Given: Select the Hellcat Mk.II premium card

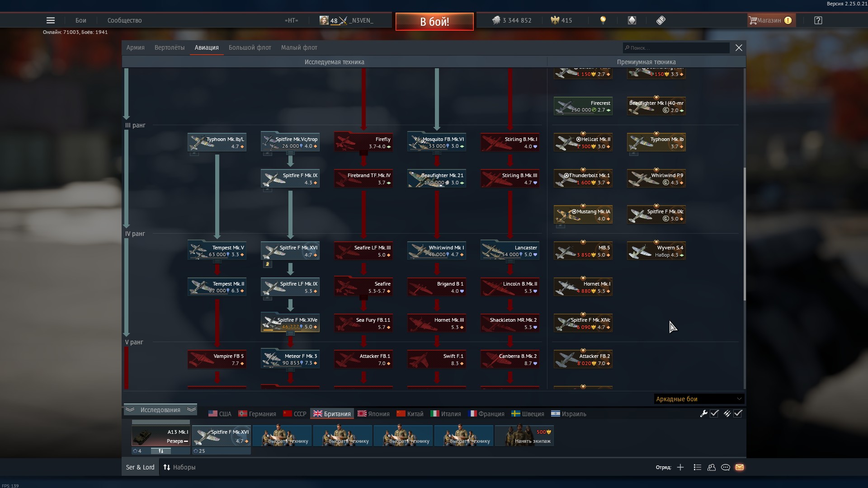Looking at the screenshot, I should click(583, 142).
